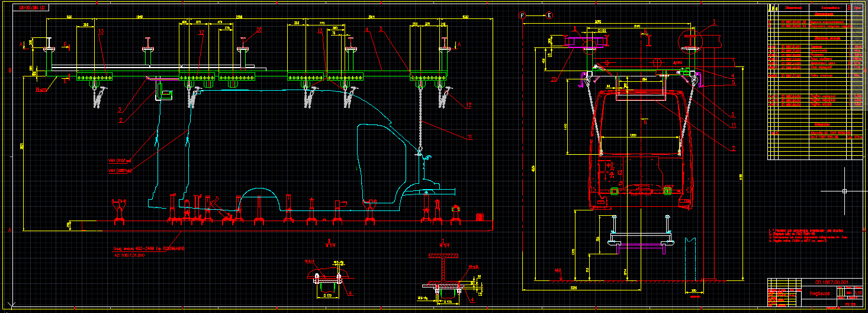This screenshot has height=313, width=868.
Task: Click the circled axis marker F
Action: pyautogui.click(x=522, y=15)
